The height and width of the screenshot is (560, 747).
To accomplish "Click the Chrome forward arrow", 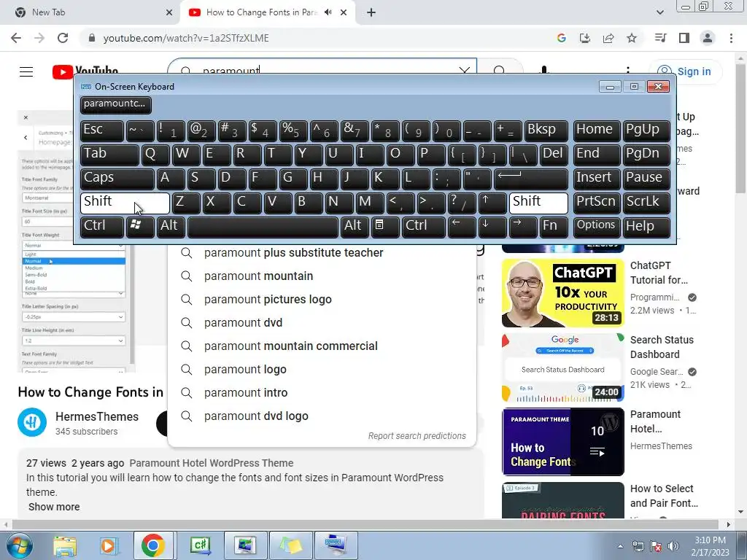I will [39, 38].
